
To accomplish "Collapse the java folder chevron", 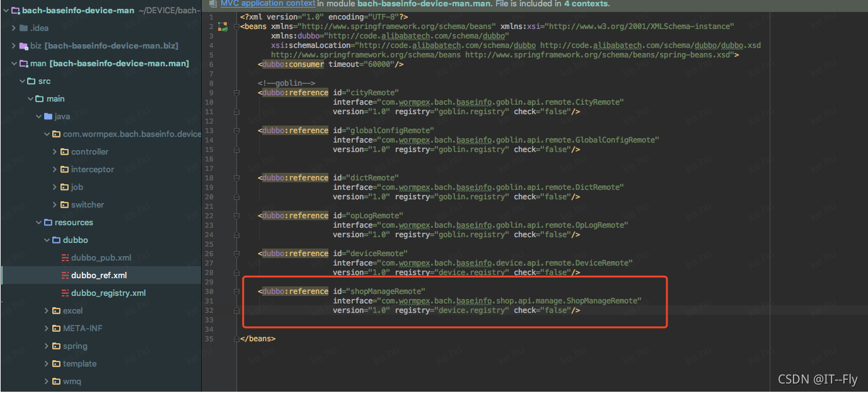I will 38,117.
